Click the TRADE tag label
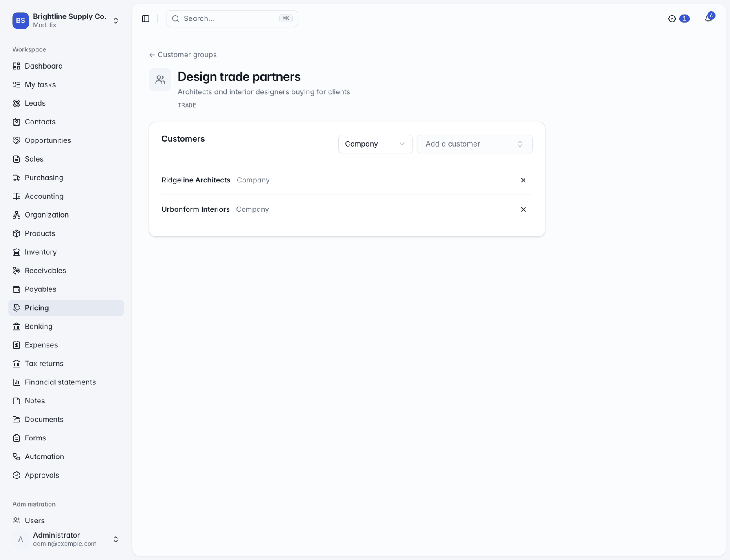The width and height of the screenshot is (730, 560). point(187,105)
